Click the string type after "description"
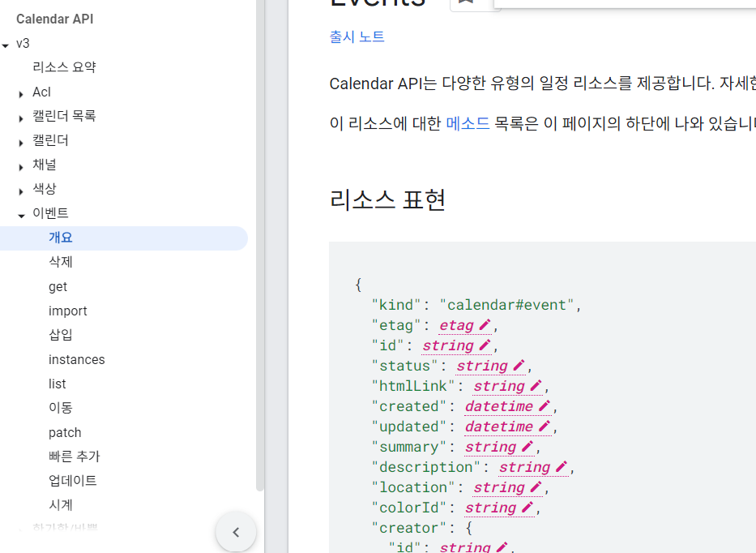 524,468
